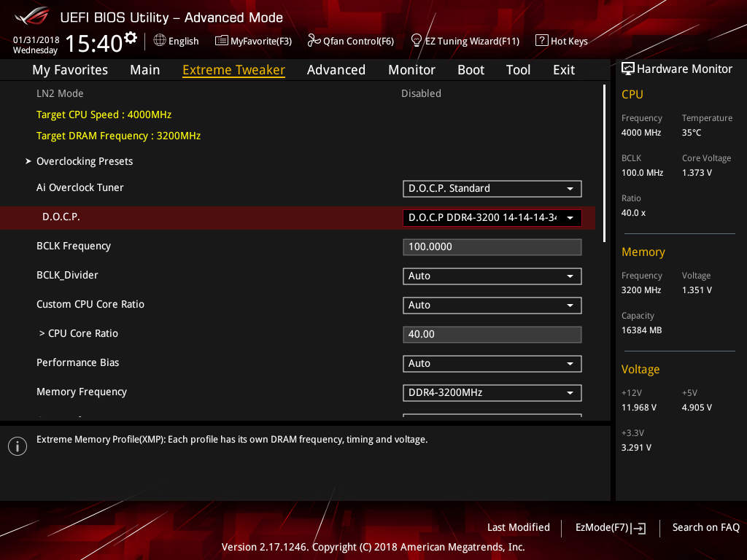The height and width of the screenshot is (560, 747).
Task: Click Core Voltage 1.373 V value
Action: coord(697,173)
